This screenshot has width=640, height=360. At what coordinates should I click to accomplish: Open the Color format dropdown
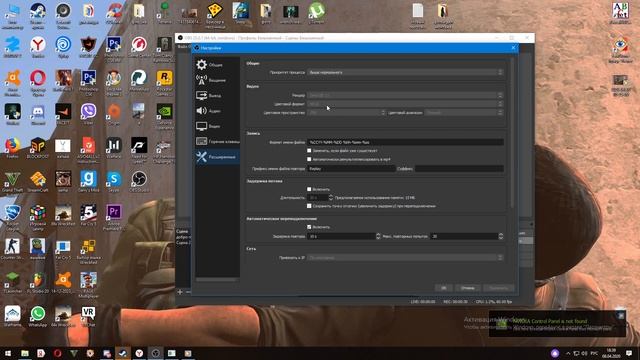click(x=405, y=104)
